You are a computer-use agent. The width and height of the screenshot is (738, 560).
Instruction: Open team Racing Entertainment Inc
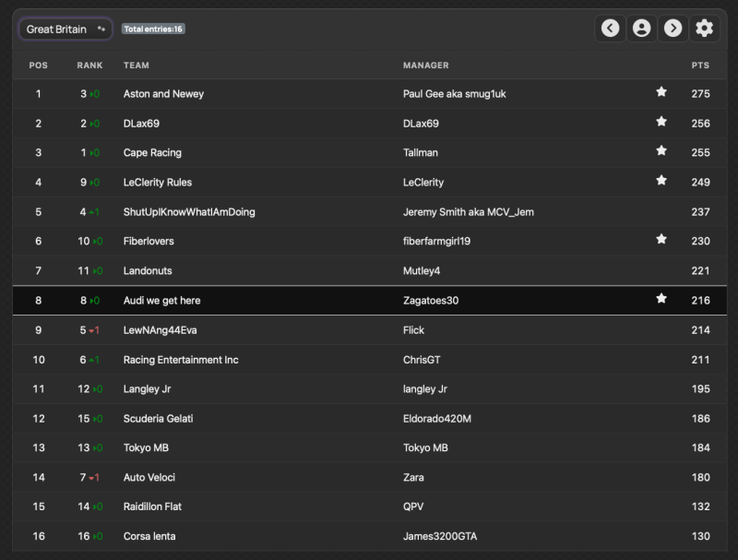pos(181,360)
